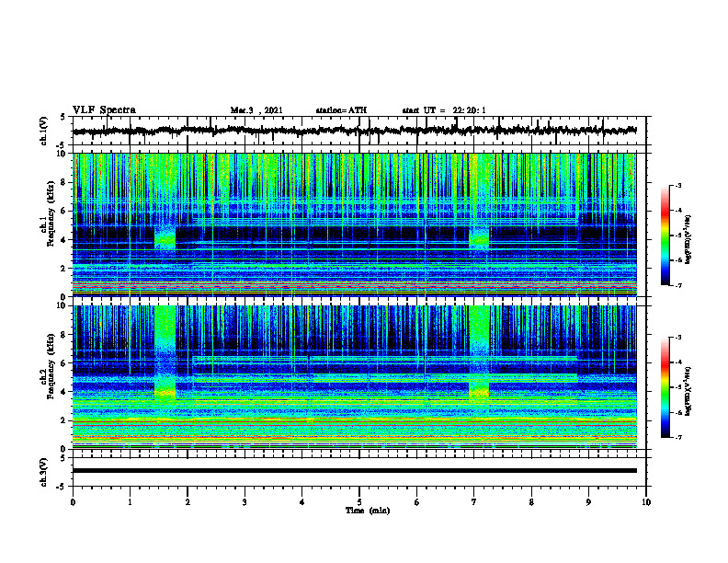
Task: Click the time axis tick label "5"
Action: [359, 502]
